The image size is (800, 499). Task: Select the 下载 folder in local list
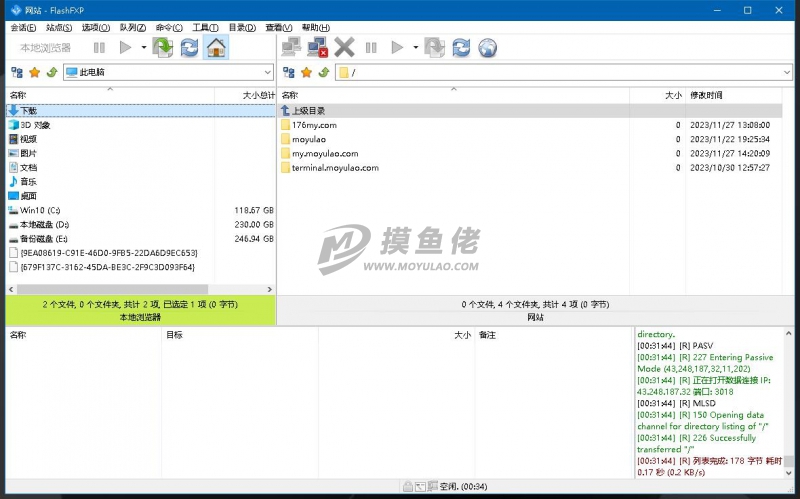point(141,111)
